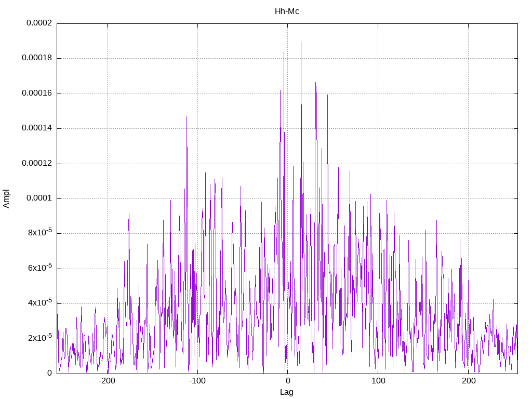
Task: Click y-axis tick label '4x10-5'
Action: tap(40, 302)
